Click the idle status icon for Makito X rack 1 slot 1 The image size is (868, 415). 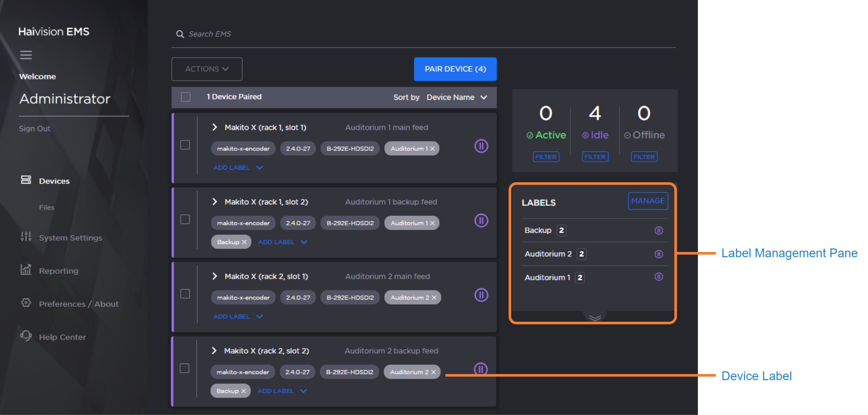[x=481, y=146]
